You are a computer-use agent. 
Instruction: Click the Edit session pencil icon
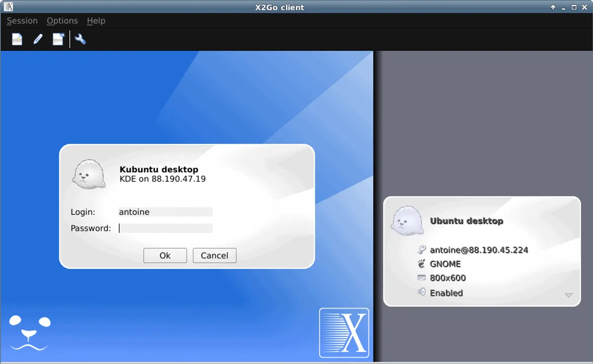point(38,39)
